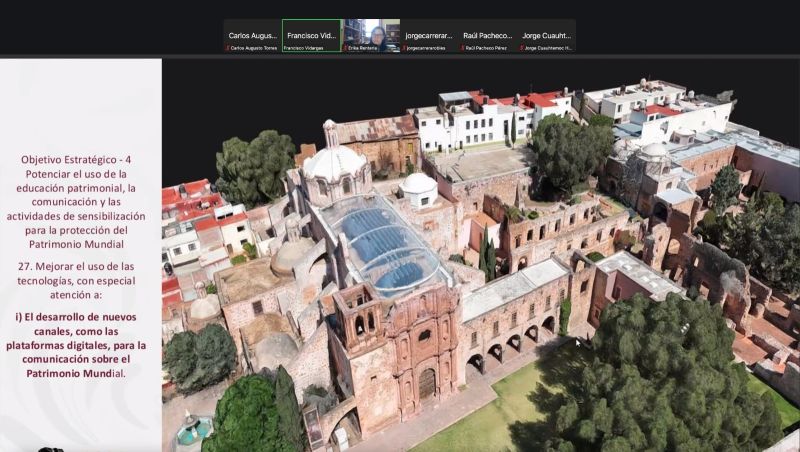
Task: Select Erika Rentería's video thumbnail
Action: (370, 34)
